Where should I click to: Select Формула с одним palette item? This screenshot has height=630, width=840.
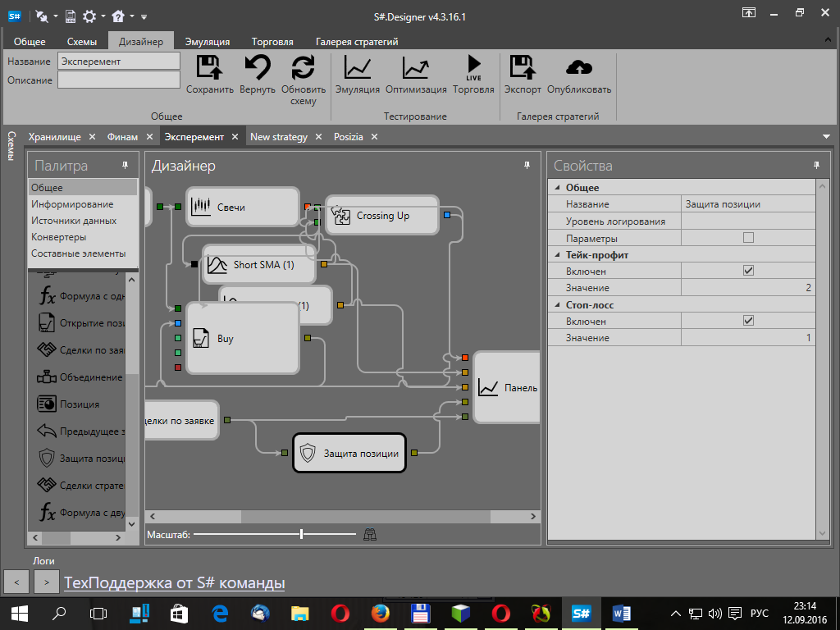pos(80,296)
